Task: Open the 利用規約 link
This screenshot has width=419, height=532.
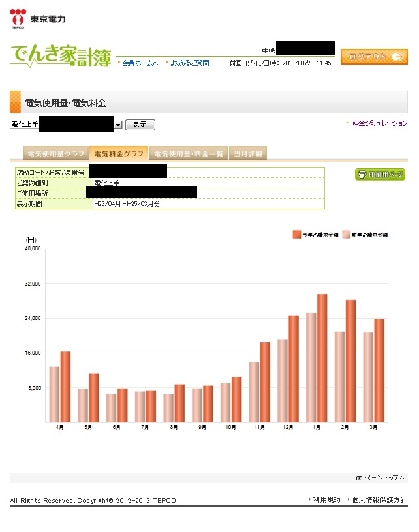Action: [x=326, y=500]
